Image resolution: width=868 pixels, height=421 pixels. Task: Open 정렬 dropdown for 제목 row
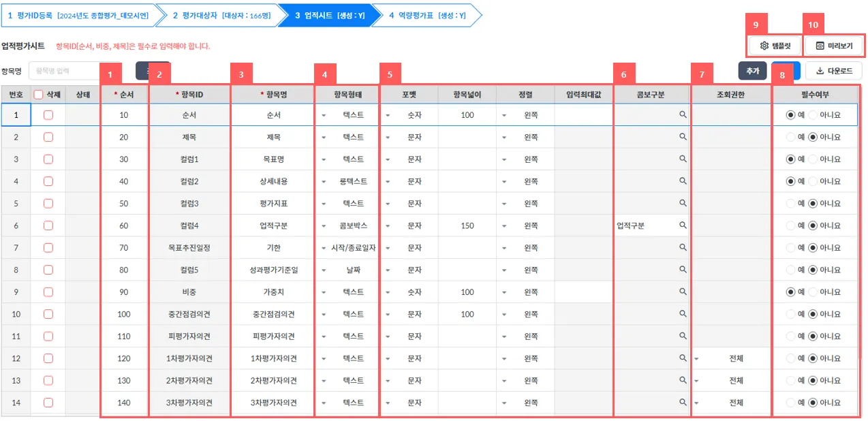[505, 138]
